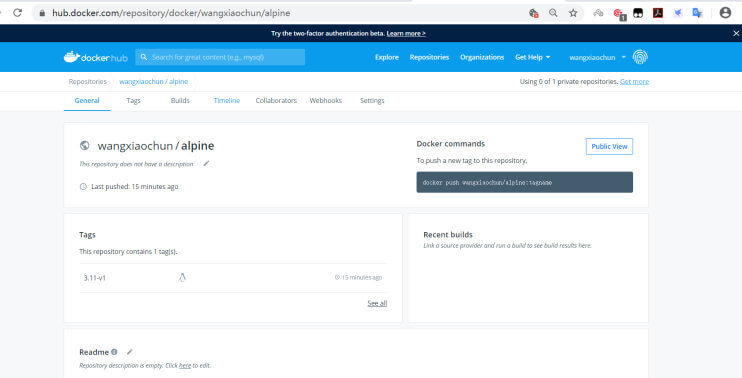742x378 pixels.
Task: Open the red extension icon with badge
Action: 619,14
